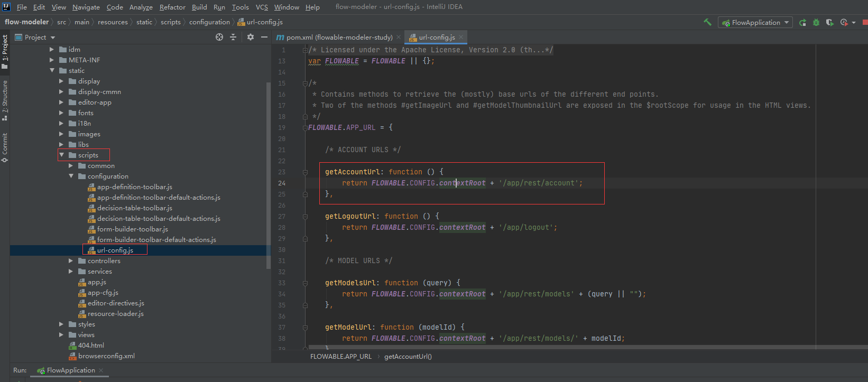
Task: Click line number 21 in the gutter
Action: pyautogui.click(x=282, y=150)
